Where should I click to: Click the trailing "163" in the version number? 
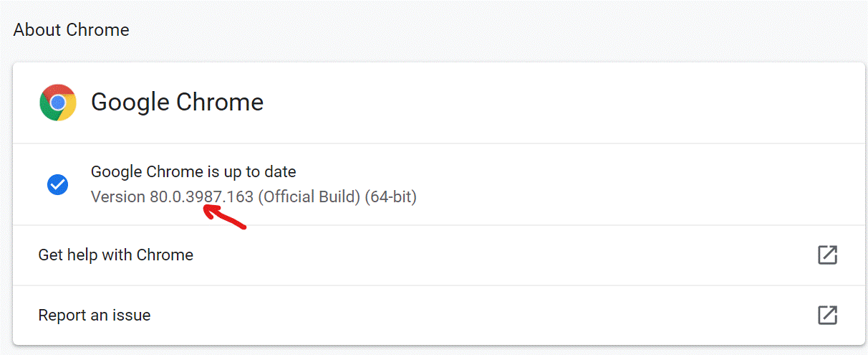240,197
